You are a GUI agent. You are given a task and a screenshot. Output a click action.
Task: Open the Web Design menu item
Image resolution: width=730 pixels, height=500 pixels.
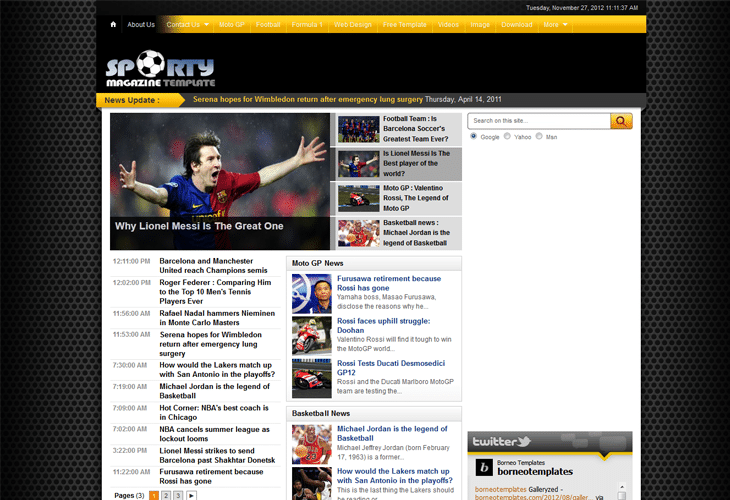tap(352, 25)
